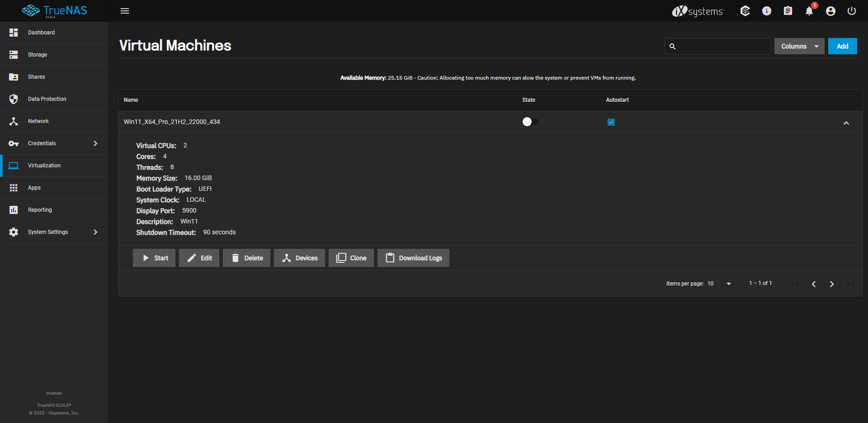The width and height of the screenshot is (868, 423).
Task: Open Shares in the sidebar
Action: pos(54,77)
